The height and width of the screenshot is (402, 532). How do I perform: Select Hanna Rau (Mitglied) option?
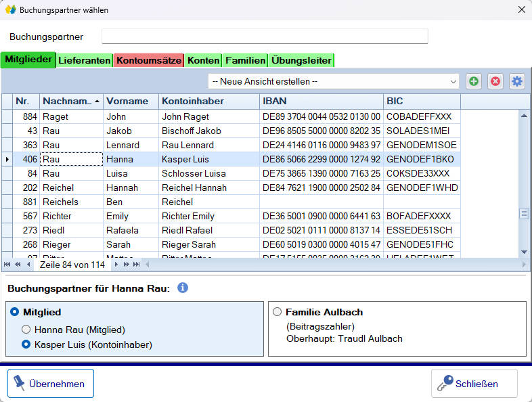[26, 330]
